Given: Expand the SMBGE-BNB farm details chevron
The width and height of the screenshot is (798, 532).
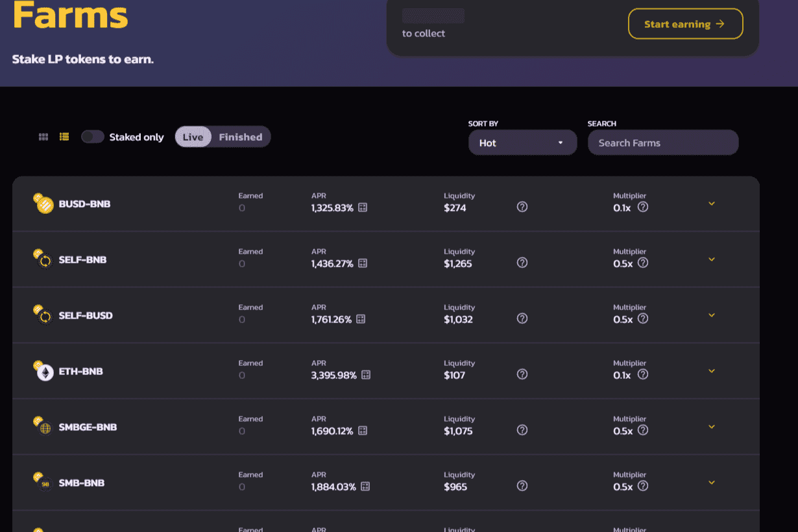Looking at the screenshot, I should pos(712,427).
